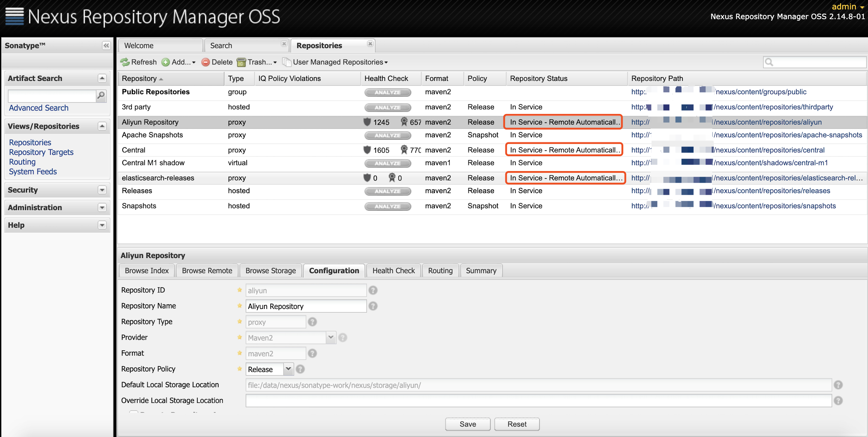The width and height of the screenshot is (868, 437).
Task: Click Override Local Storage Location field
Action: click(538, 400)
